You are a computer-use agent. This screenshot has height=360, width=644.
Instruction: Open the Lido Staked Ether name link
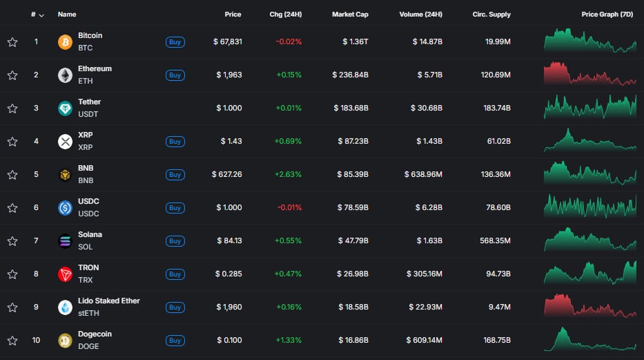[x=109, y=301]
